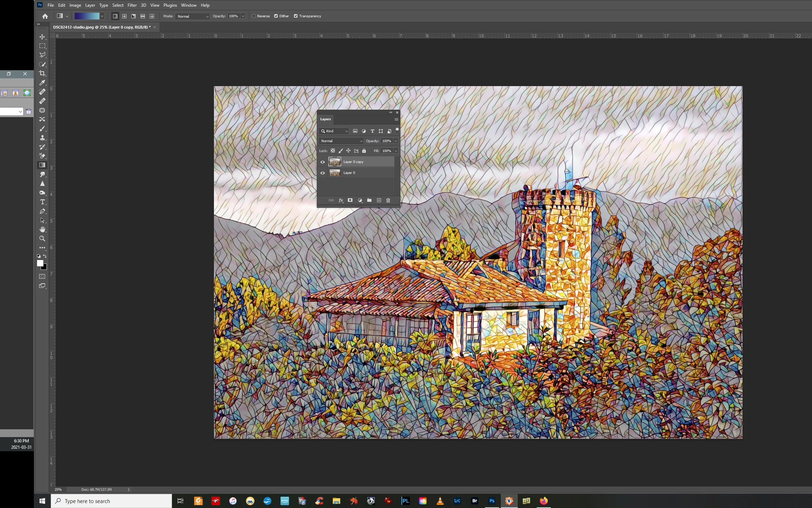This screenshot has width=812, height=508.
Task: Uncheck the Dither option
Action: pos(276,16)
